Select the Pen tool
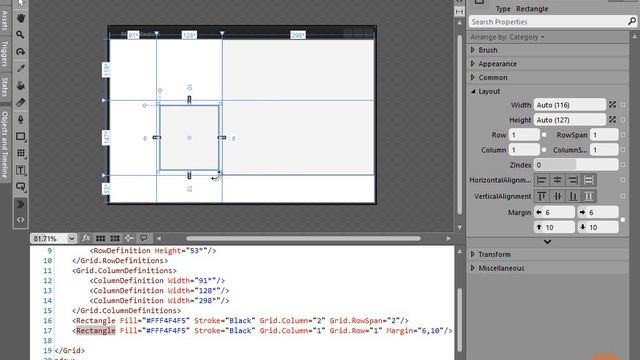The width and height of the screenshot is (640, 360). pyautogui.click(x=20, y=120)
